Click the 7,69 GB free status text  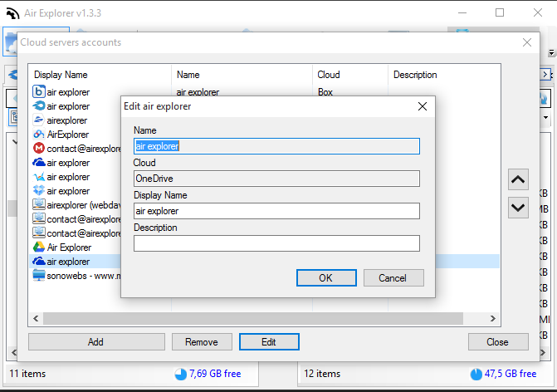point(215,374)
